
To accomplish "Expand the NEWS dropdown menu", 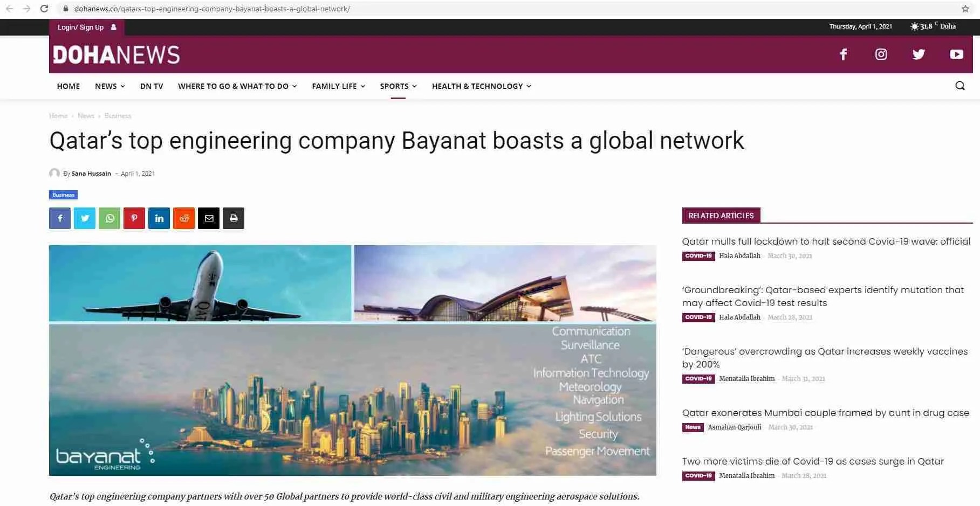I will pos(109,86).
